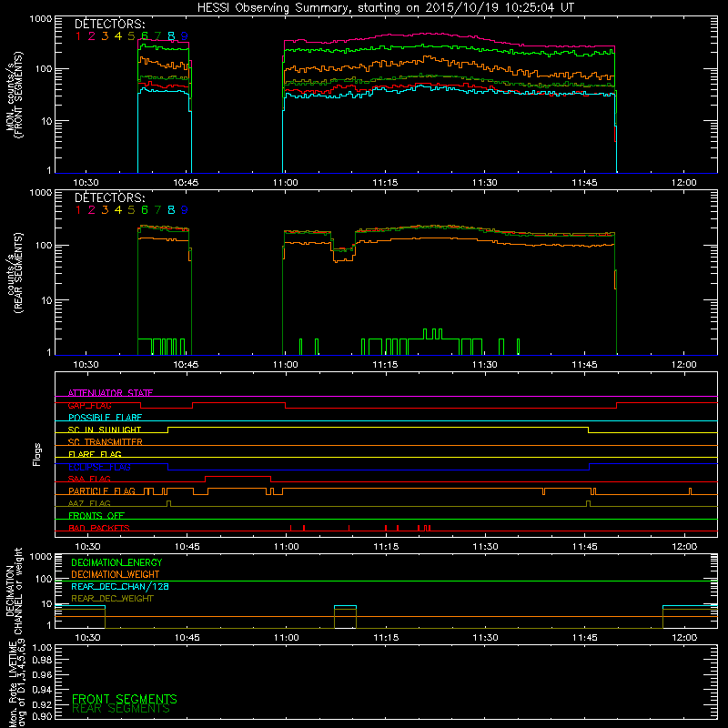Select cyan detector 8 in rear segments legend
This screenshot has width=728, height=728.
(171, 210)
